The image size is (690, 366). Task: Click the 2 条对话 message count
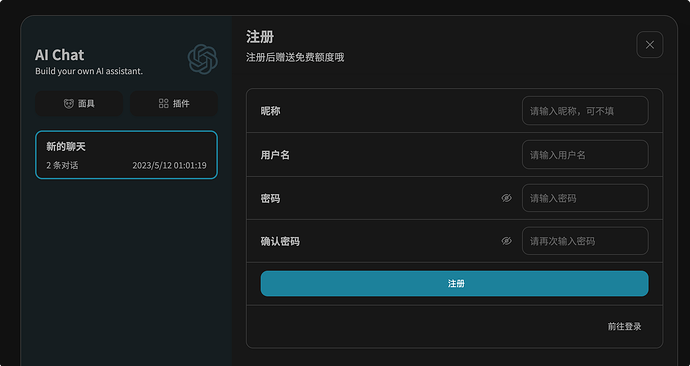[x=62, y=166]
